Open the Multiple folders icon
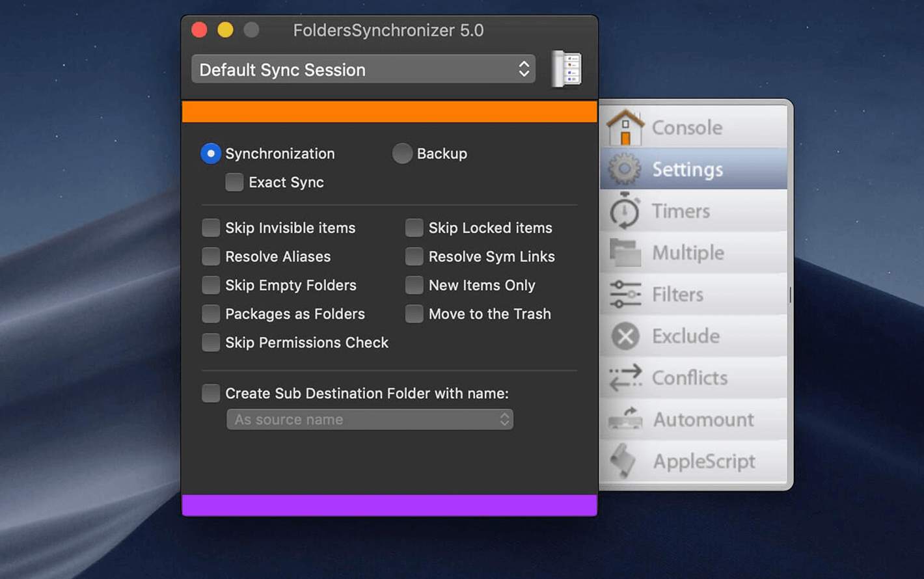The width and height of the screenshot is (924, 579). click(x=625, y=252)
